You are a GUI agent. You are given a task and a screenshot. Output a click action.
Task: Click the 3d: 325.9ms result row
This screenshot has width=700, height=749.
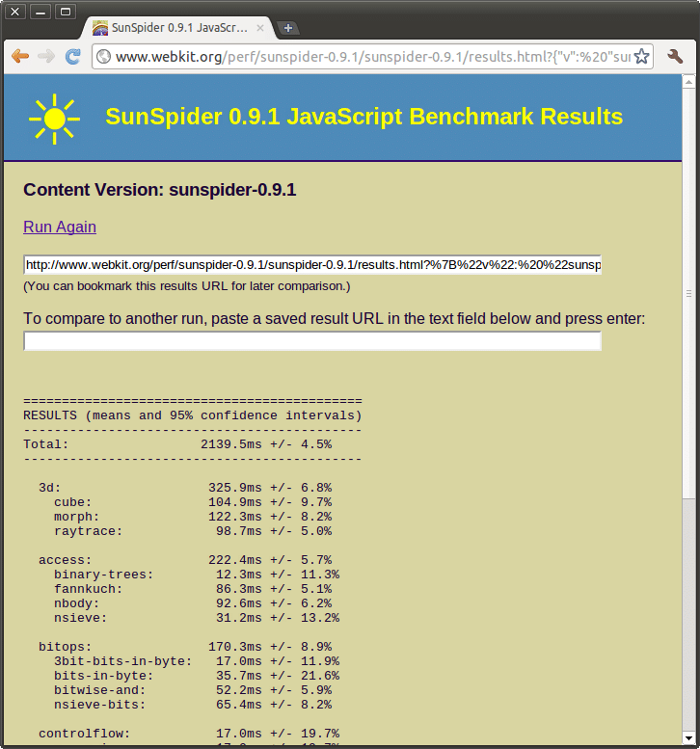pos(185,488)
